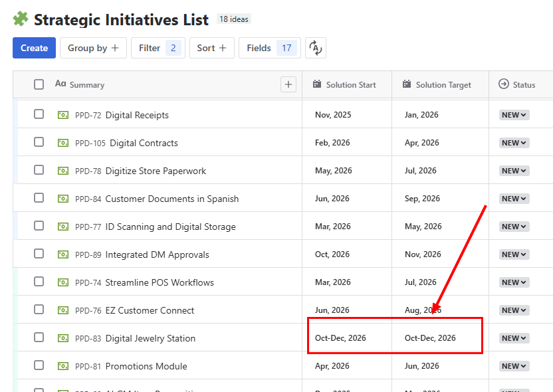Click the green puzzle piece project icon
Image resolution: width=553 pixels, height=392 pixels.
coord(21,19)
